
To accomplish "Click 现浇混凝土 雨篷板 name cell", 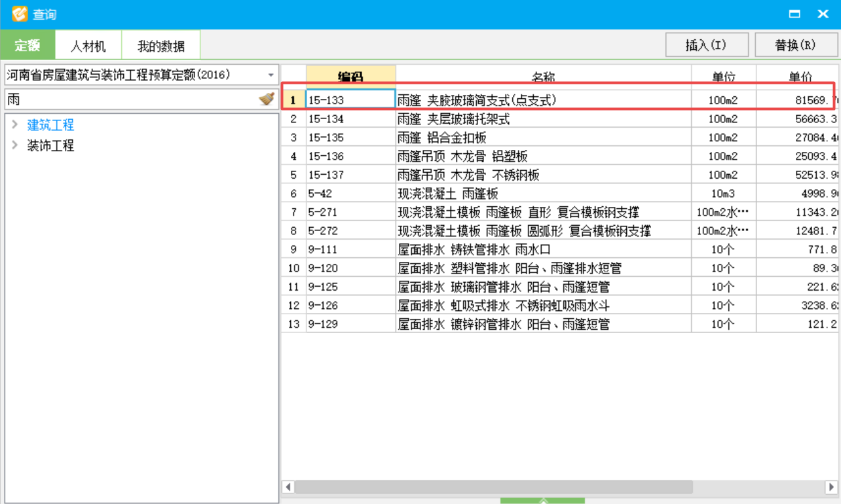I will [544, 194].
